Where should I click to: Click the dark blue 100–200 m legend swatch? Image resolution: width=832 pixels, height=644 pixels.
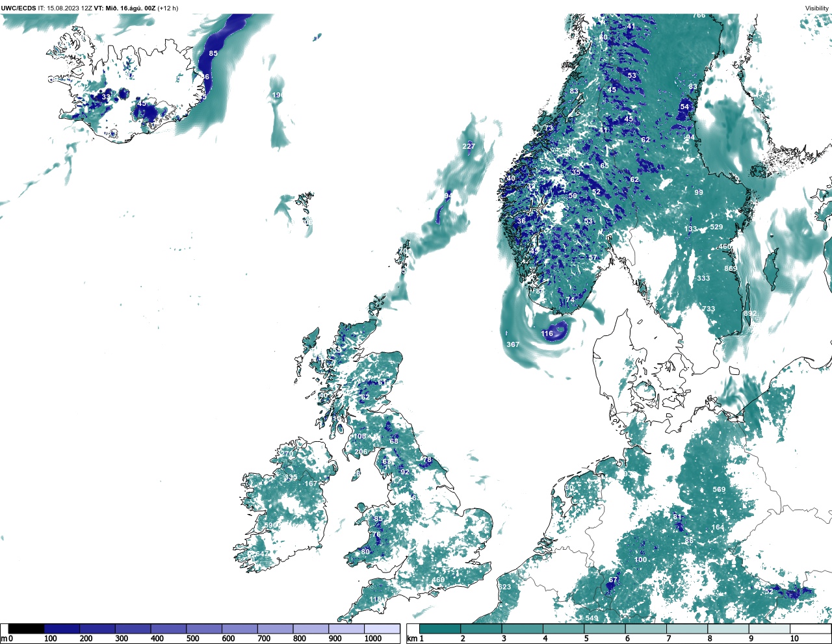(62, 628)
